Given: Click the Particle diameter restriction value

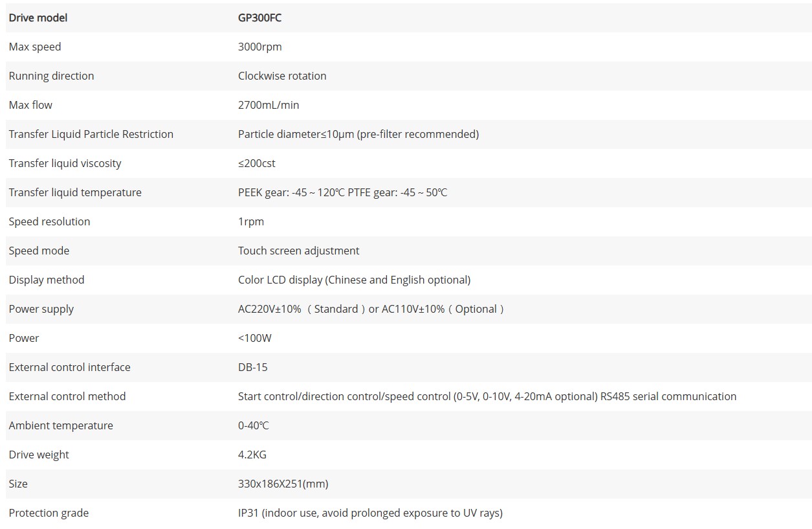Looking at the screenshot, I should click(358, 134).
